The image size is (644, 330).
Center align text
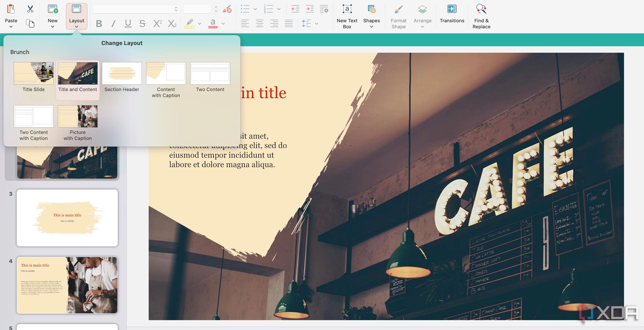[259, 24]
